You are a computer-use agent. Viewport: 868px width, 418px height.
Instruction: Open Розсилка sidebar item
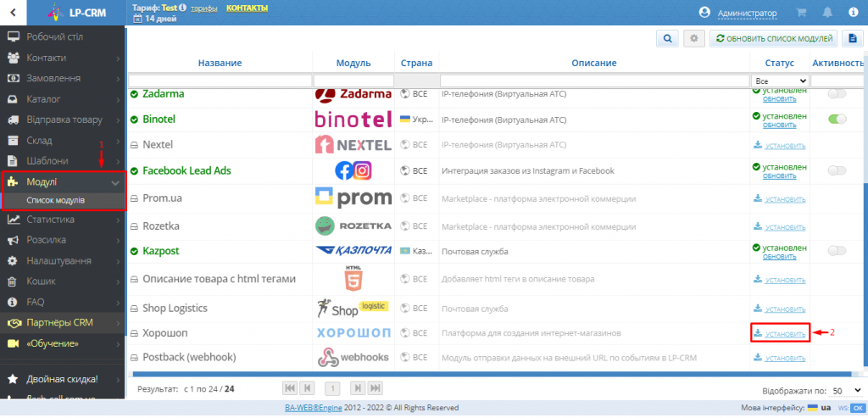pos(63,240)
